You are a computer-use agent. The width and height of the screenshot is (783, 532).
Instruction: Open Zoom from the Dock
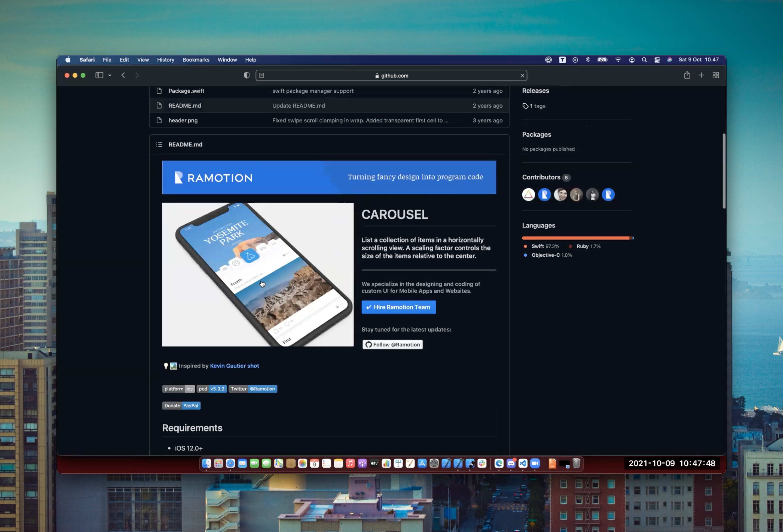tap(535, 464)
